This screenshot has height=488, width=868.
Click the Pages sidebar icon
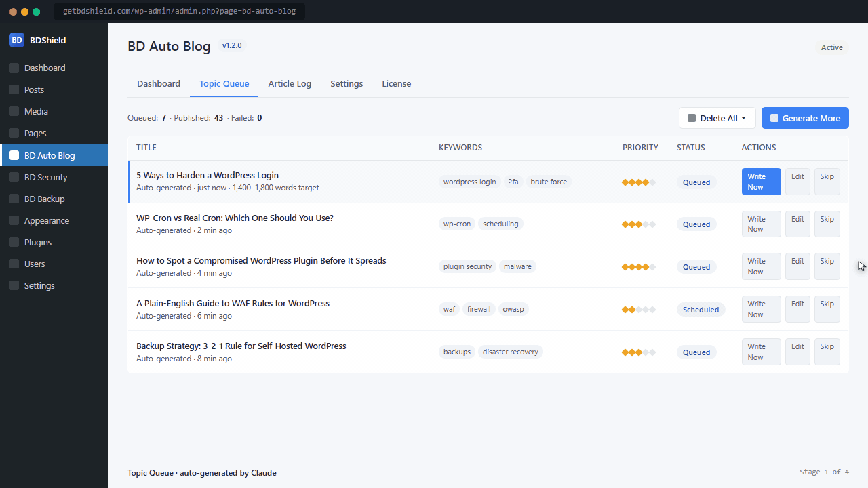pyautogui.click(x=14, y=134)
